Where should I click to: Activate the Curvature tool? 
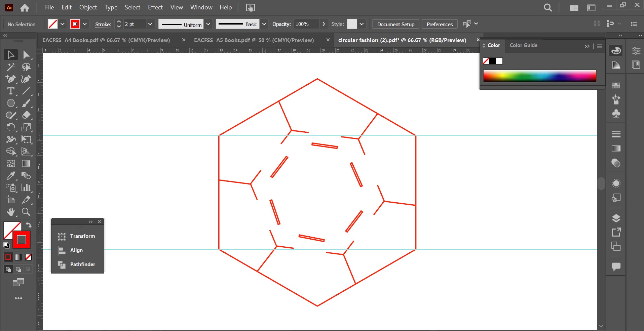click(26, 79)
